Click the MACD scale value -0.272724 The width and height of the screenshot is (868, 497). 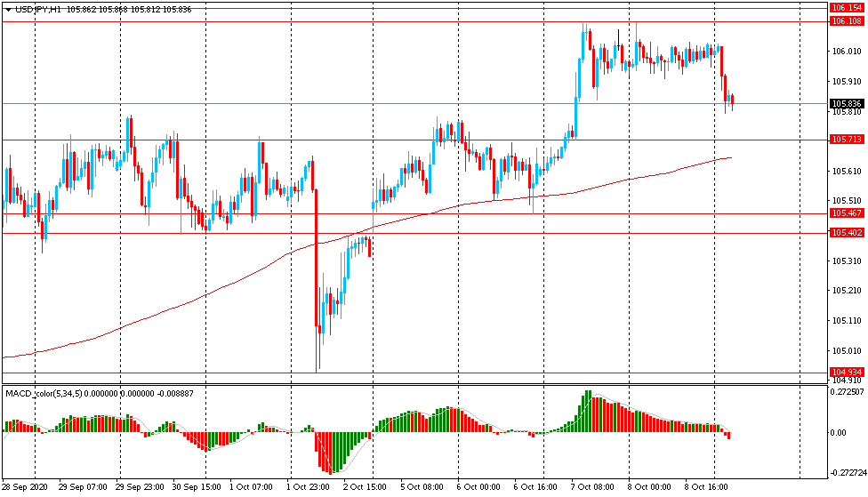click(x=848, y=473)
